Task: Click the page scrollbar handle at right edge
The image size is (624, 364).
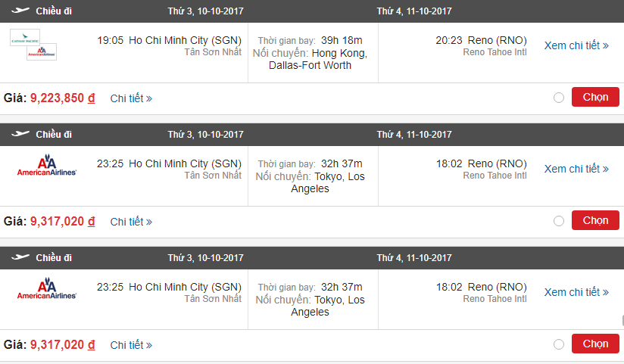Action: tap(622, 321)
